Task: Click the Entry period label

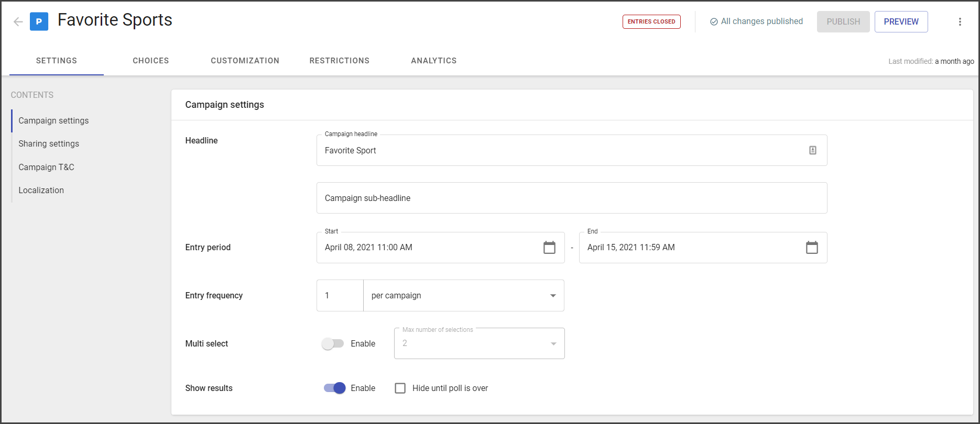Action: 208,247
